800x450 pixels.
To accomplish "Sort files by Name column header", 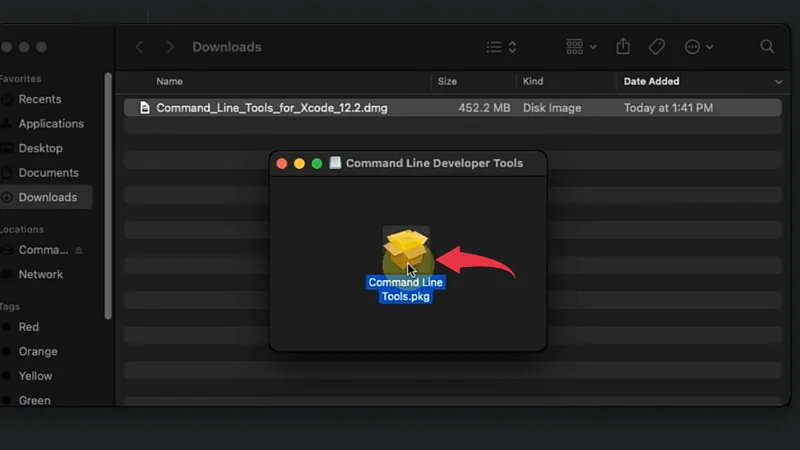I will point(169,81).
